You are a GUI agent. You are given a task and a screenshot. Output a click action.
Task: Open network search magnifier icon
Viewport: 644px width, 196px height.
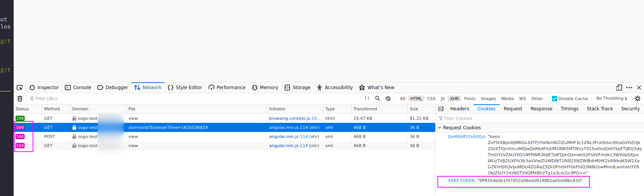tap(378, 99)
